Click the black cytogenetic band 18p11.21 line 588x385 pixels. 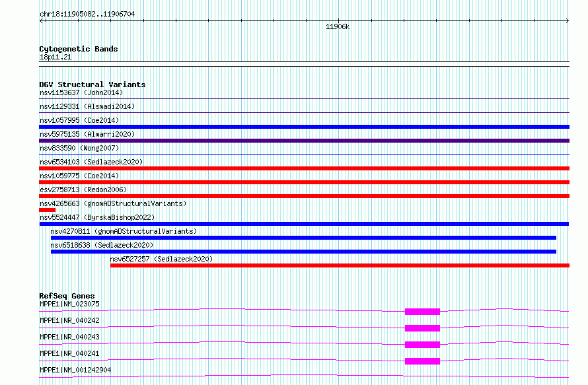pos(304,64)
